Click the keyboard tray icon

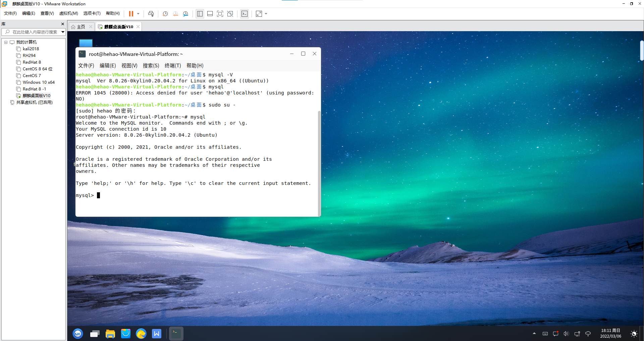[545, 334]
